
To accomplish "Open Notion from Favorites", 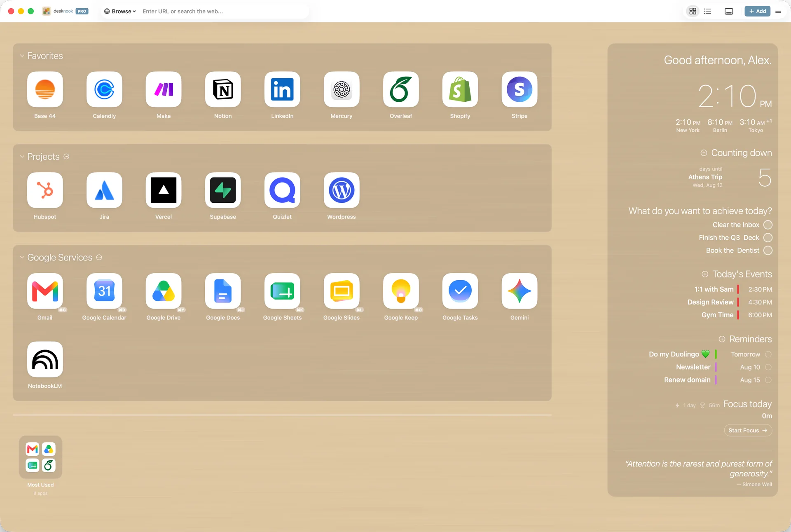I will (x=223, y=89).
